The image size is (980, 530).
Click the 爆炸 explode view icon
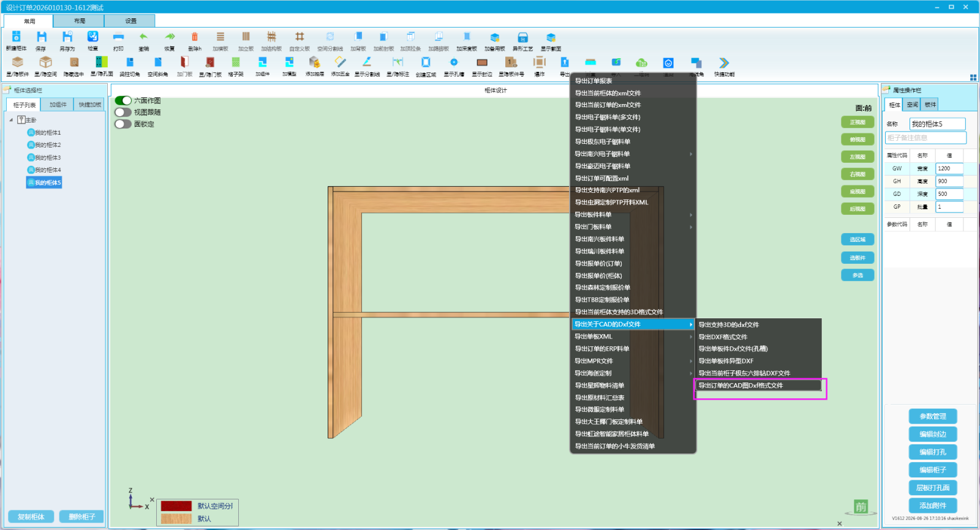[540, 62]
